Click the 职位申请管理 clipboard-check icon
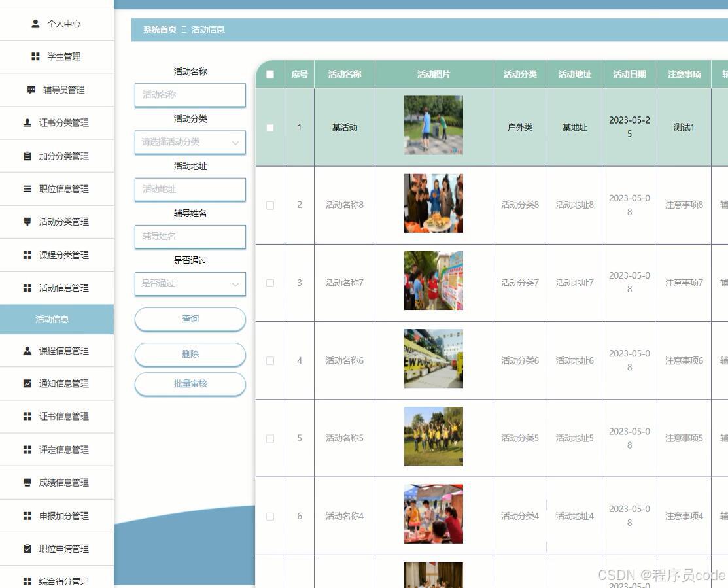Screen dimensions: 728x588 pyautogui.click(x=27, y=549)
